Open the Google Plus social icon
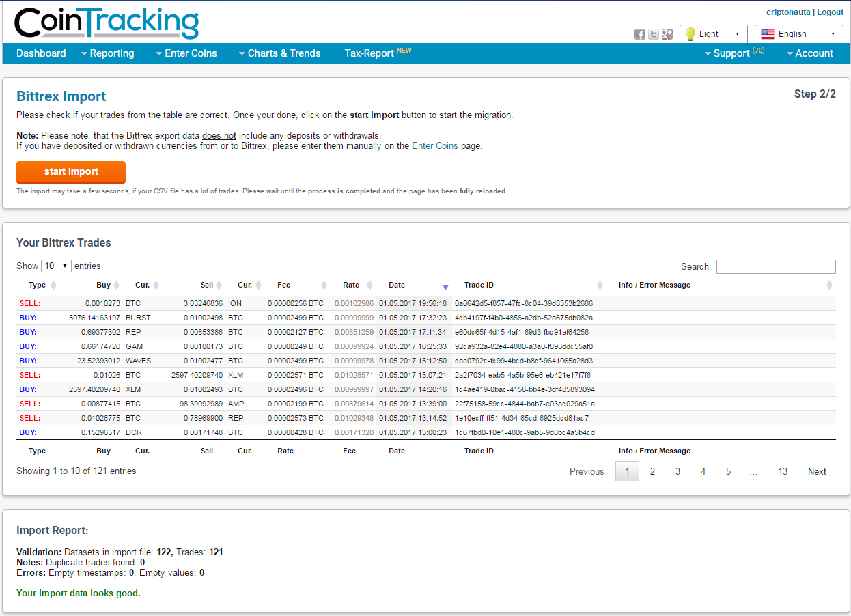851x616 pixels. pyautogui.click(x=667, y=34)
